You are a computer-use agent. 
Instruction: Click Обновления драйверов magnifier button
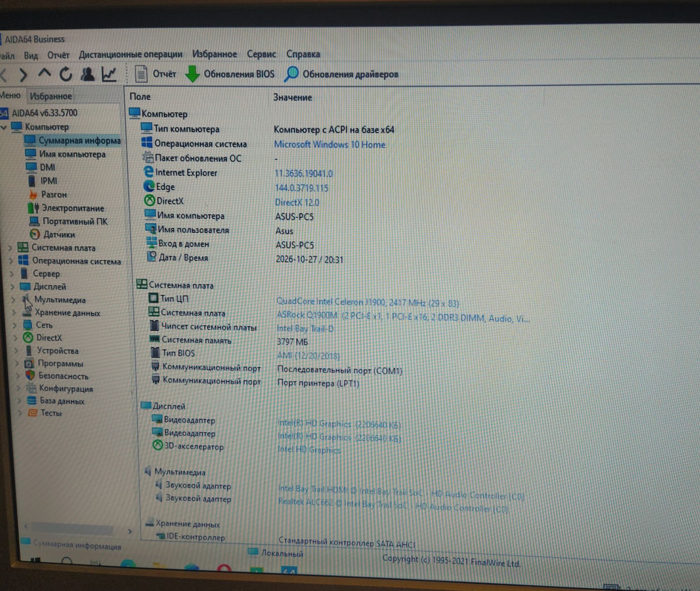pyautogui.click(x=341, y=74)
